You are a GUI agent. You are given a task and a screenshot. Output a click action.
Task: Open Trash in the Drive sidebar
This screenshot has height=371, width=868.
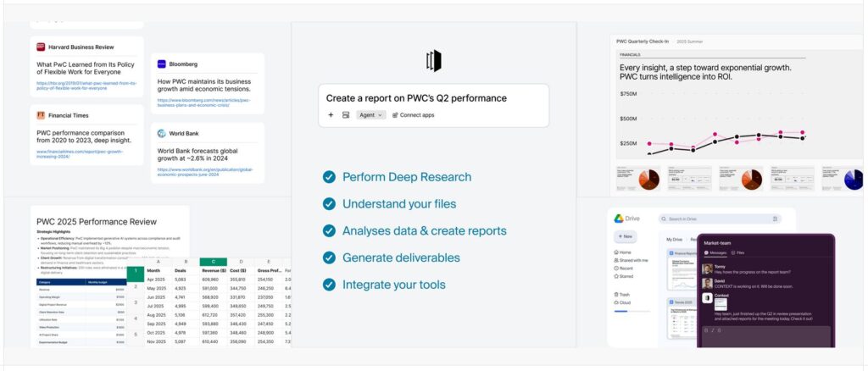point(621,295)
